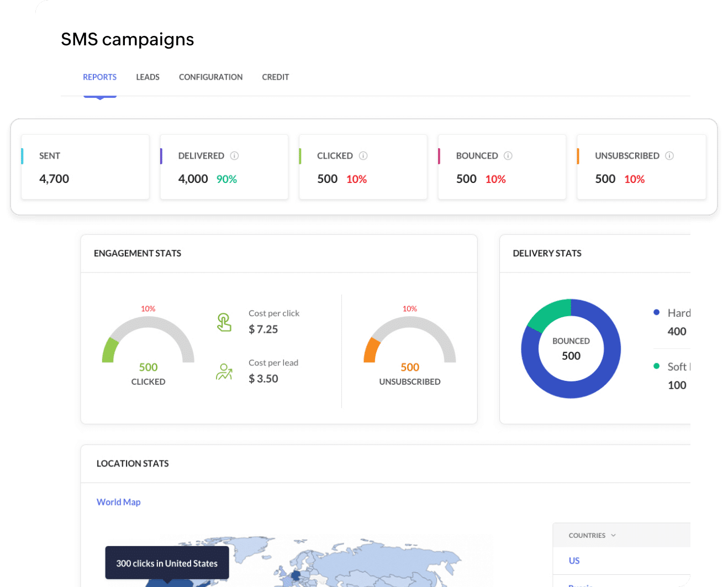Select US in the countries list
This screenshot has height=587, width=728.
tap(574, 560)
